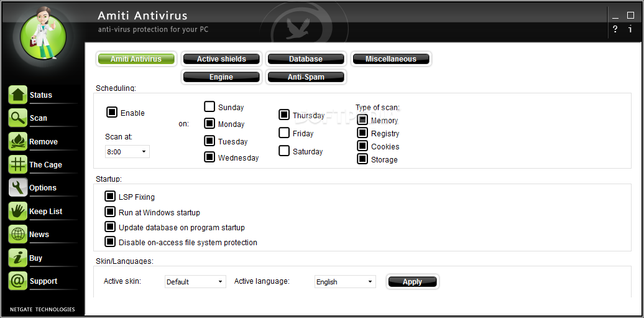Viewport: 644px width, 318px height.
Task: Open the Active language dropdown
Action: (x=345, y=282)
